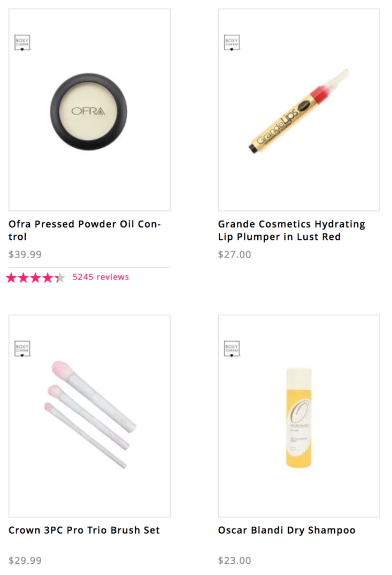Image resolution: width=392 pixels, height=575 pixels.
Task: Click BoxyCharm badge on Grande Lip Plumper card
Action: [x=232, y=42]
